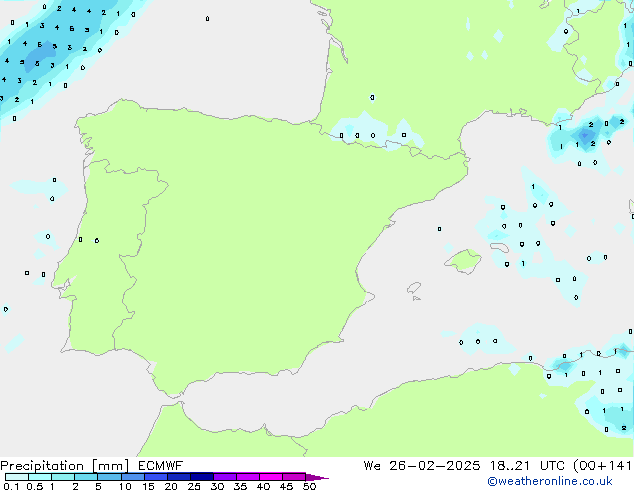
Task: Click the 15 mm legend color swatch
Action: (155, 477)
